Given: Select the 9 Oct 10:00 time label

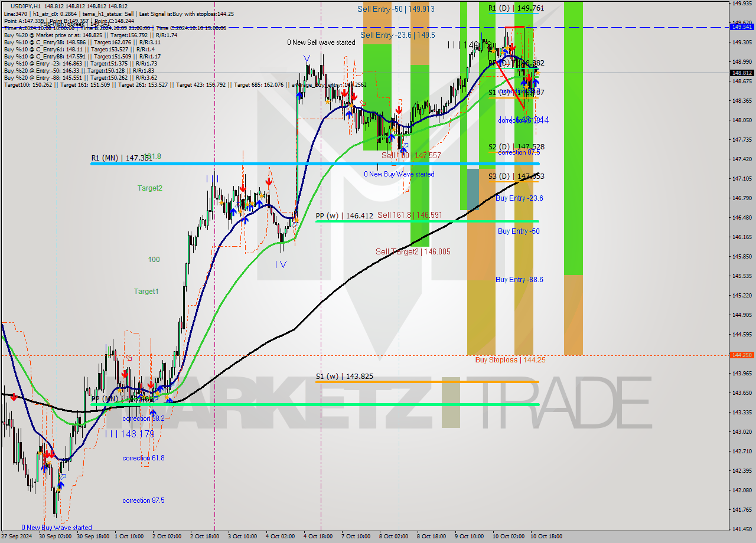Looking at the screenshot, I should pos(470,537).
